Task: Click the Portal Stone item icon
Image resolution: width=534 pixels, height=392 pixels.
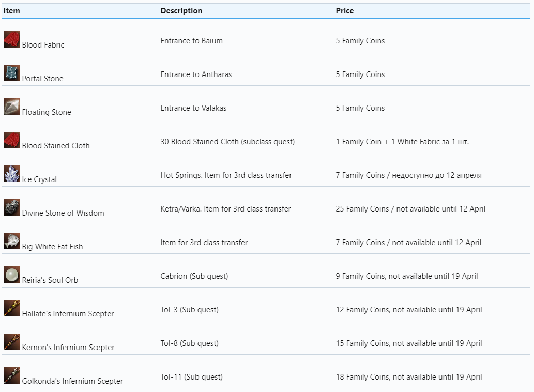Action: tap(12, 73)
